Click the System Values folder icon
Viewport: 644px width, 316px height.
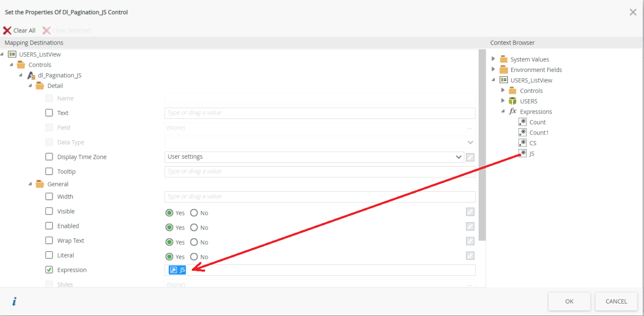pyautogui.click(x=504, y=59)
